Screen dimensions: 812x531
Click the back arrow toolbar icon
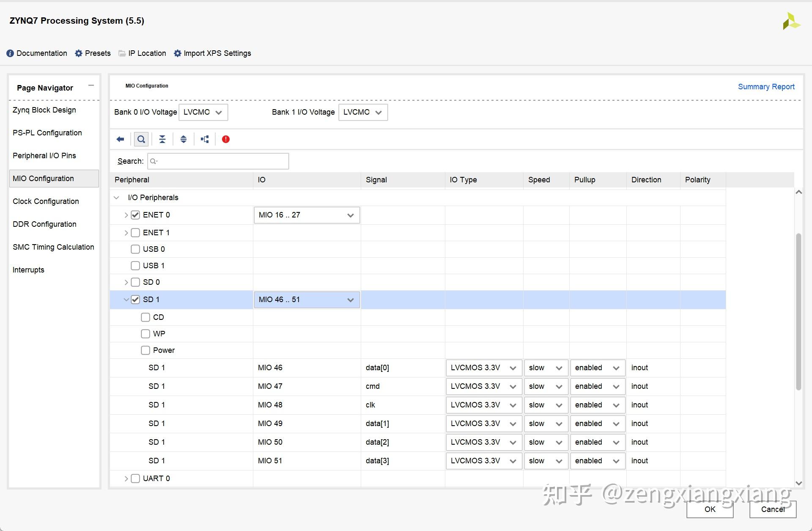pos(120,139)
